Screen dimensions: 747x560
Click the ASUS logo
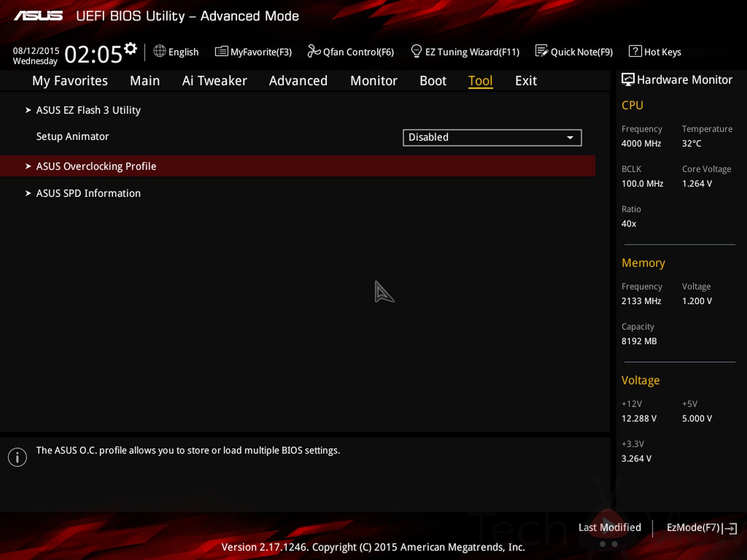coord(38,16)
